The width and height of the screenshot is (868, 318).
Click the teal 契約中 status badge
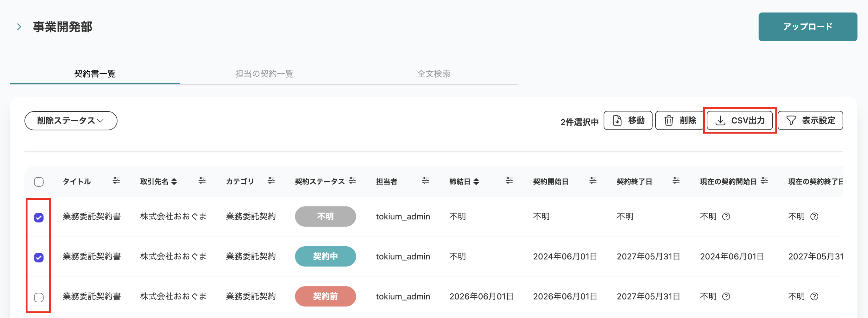click(x=325, y=256)
